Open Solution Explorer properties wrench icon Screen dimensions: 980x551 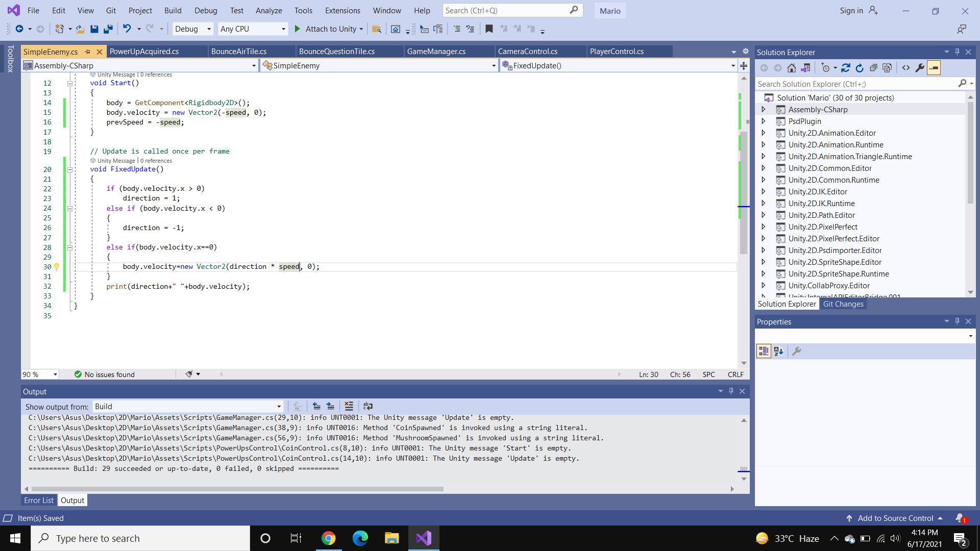(x=920, y=68)
